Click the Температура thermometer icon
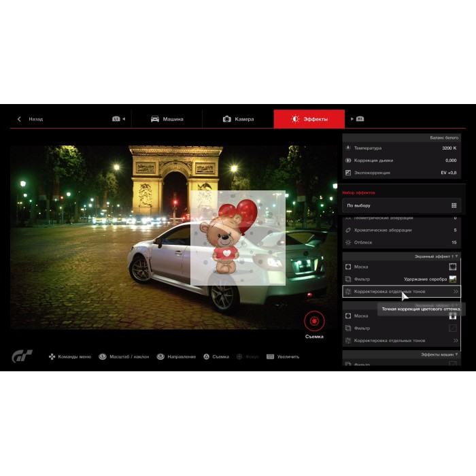The height and width of the screenshot is (476, 476). [348, 148]
